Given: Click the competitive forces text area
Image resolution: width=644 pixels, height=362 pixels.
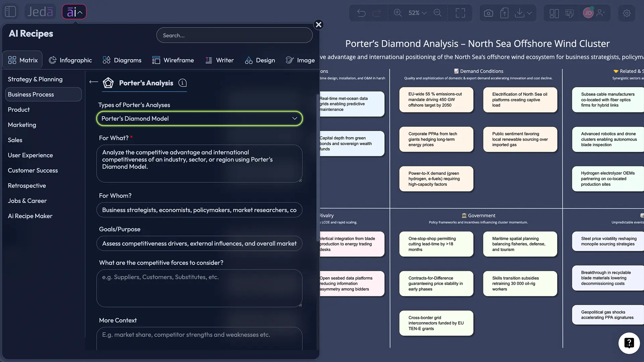Looking at the screenshot, I should coord(200,288).
